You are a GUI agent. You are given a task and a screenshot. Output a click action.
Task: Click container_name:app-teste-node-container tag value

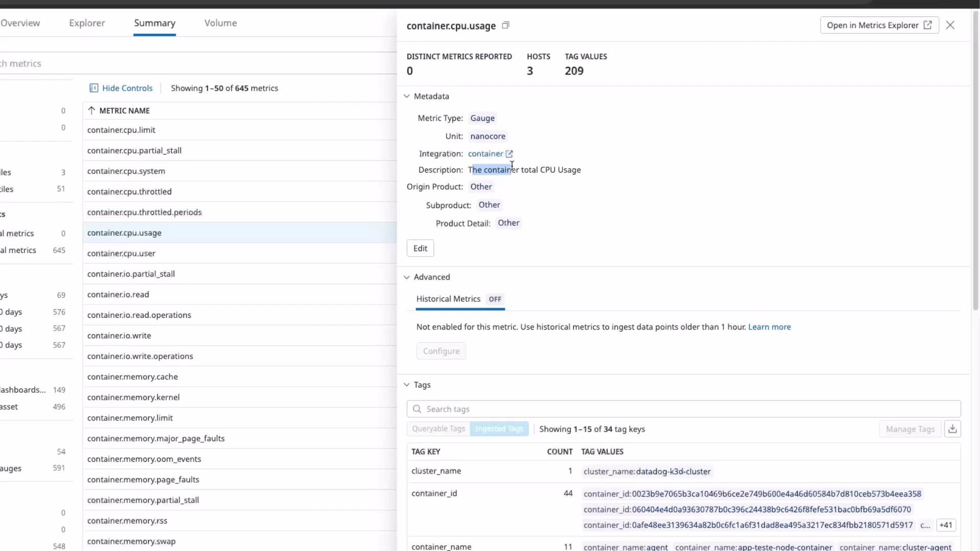pyautogui.click(x=754, y=547)
